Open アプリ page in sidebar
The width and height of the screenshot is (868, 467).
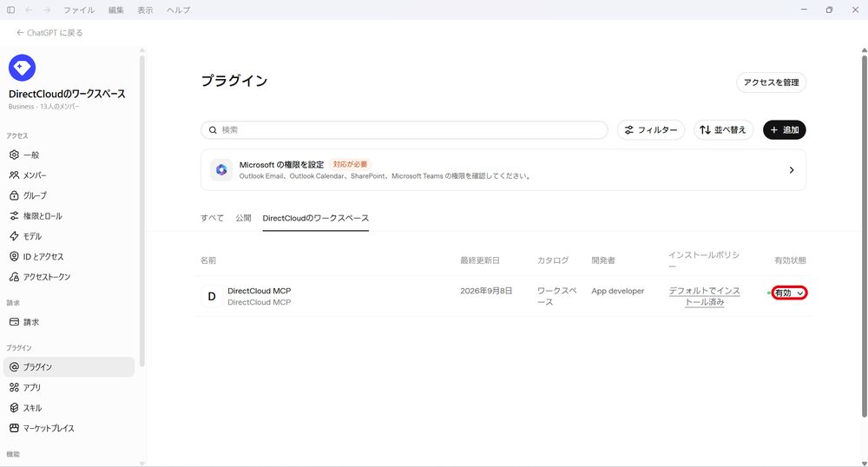coord(69,387)
